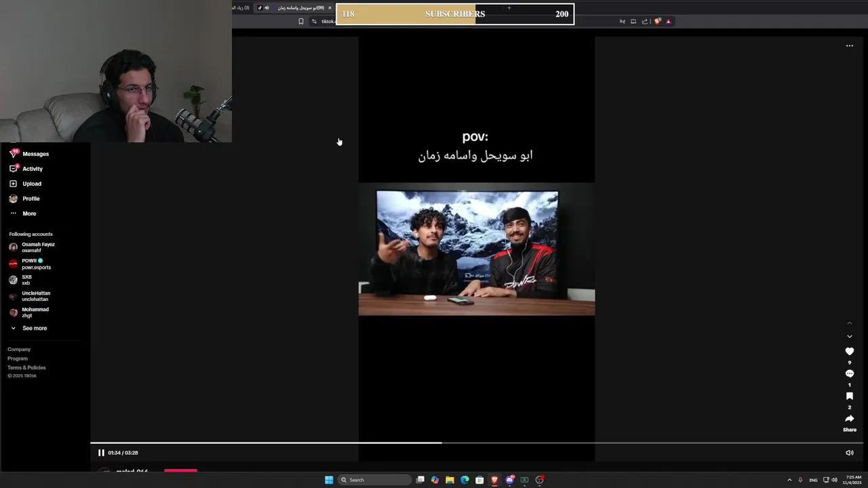
Task: Click microphone icon in system tray
Action: [800, 480]
